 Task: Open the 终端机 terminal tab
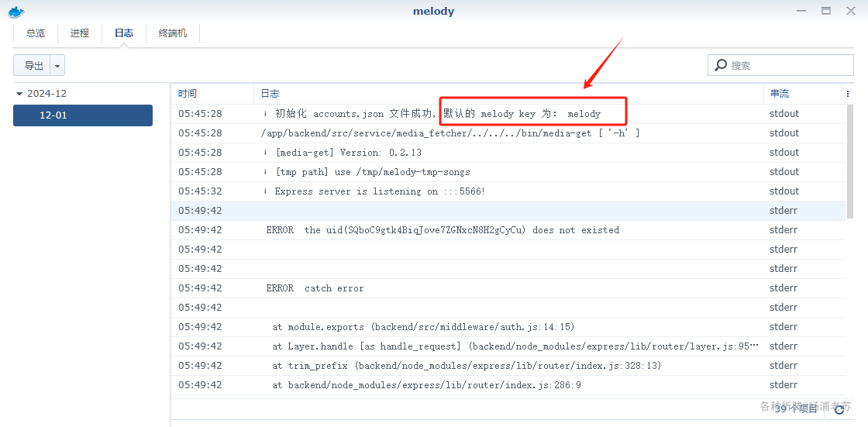[x=173, y=33]
